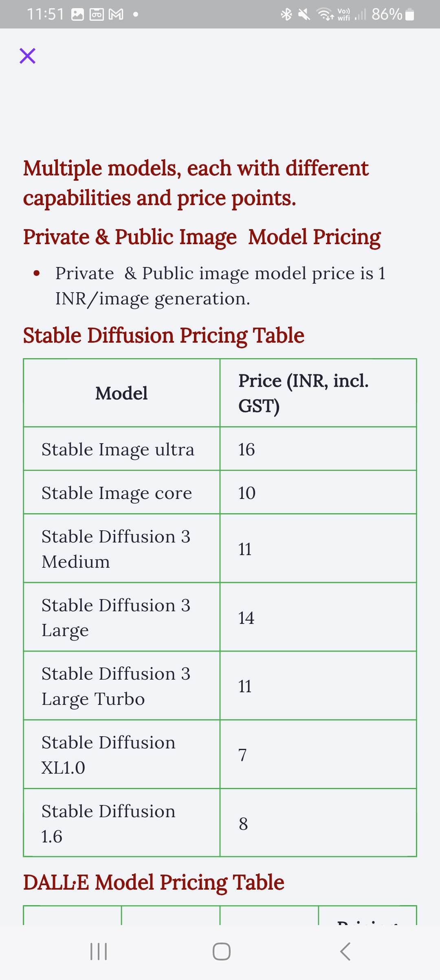Tap the voicemail notification icon
This screenshot has height=980, width=440.
(x=97, y=15)
